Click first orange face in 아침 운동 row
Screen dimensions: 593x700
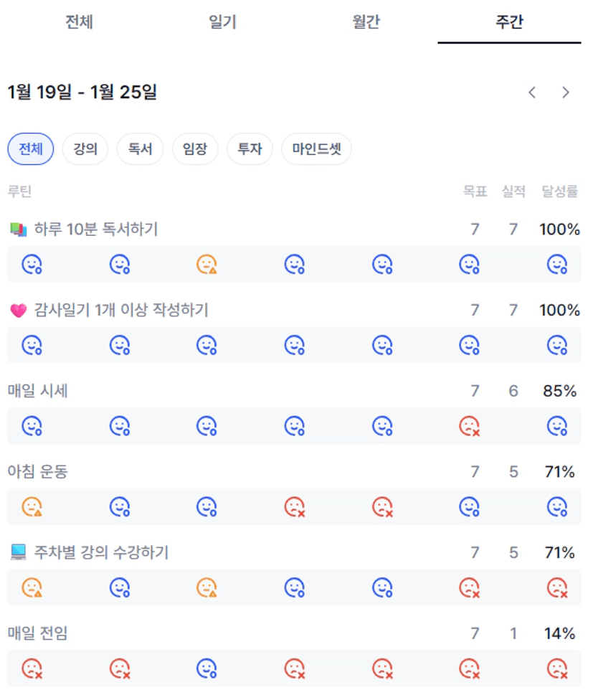click(32, 507)
